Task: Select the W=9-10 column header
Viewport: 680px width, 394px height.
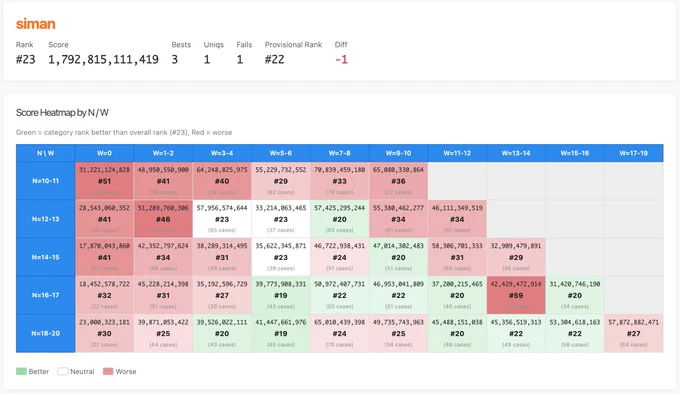Action: pos(399,153)
